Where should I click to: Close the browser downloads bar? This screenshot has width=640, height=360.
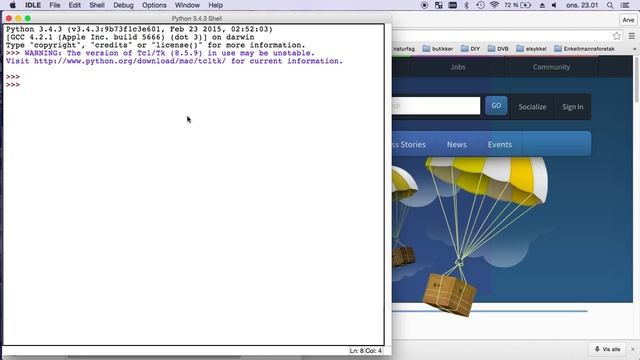[633, 349]
